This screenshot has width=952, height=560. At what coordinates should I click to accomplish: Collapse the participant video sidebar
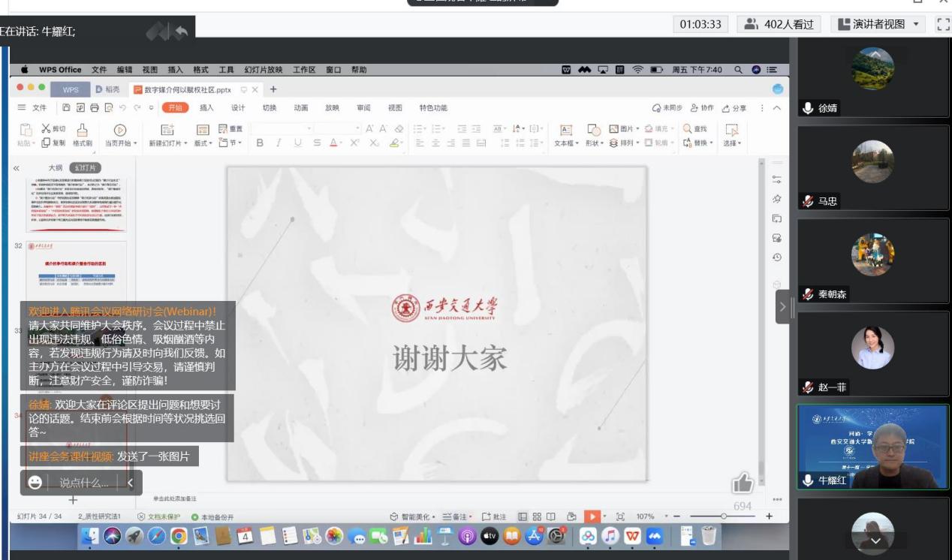pos(782,307)
